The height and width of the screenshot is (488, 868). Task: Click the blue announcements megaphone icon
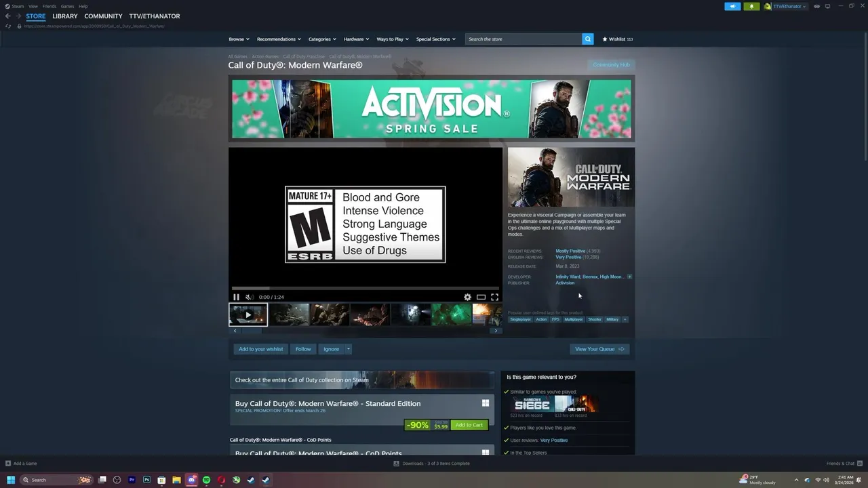point(732,6)
